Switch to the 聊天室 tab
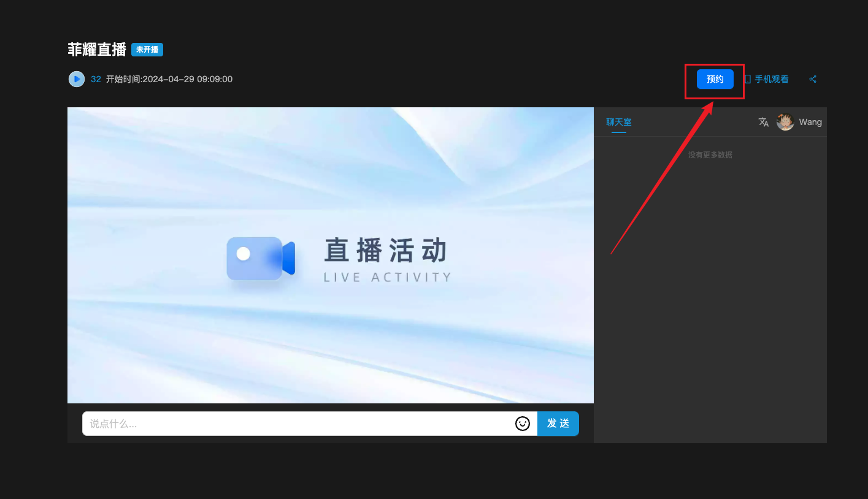This screenshot has height=499, width=868. tap(618, 122)
